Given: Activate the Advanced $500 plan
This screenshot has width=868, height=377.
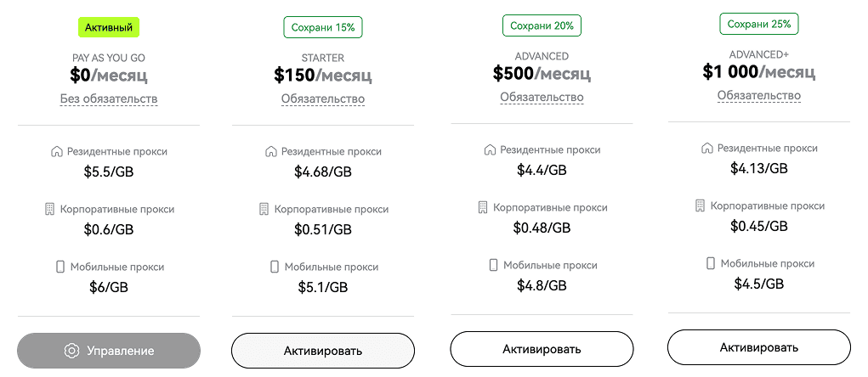Looking at the screenshot, I should tap(542, 349).
